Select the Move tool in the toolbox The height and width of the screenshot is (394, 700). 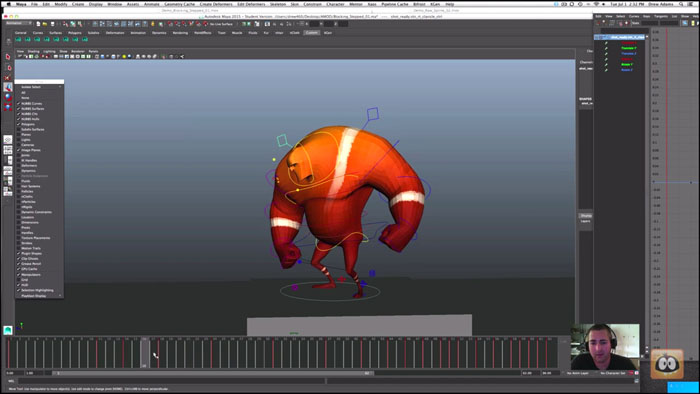[x=8, y=87]
